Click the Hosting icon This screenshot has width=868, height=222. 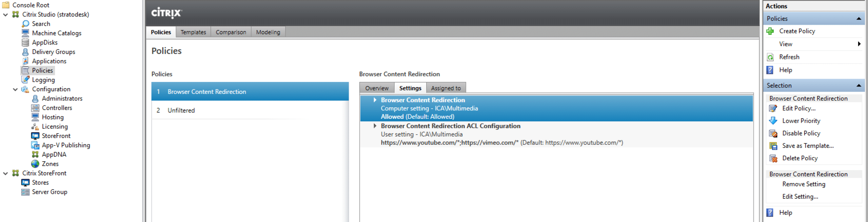coord(35,117)
